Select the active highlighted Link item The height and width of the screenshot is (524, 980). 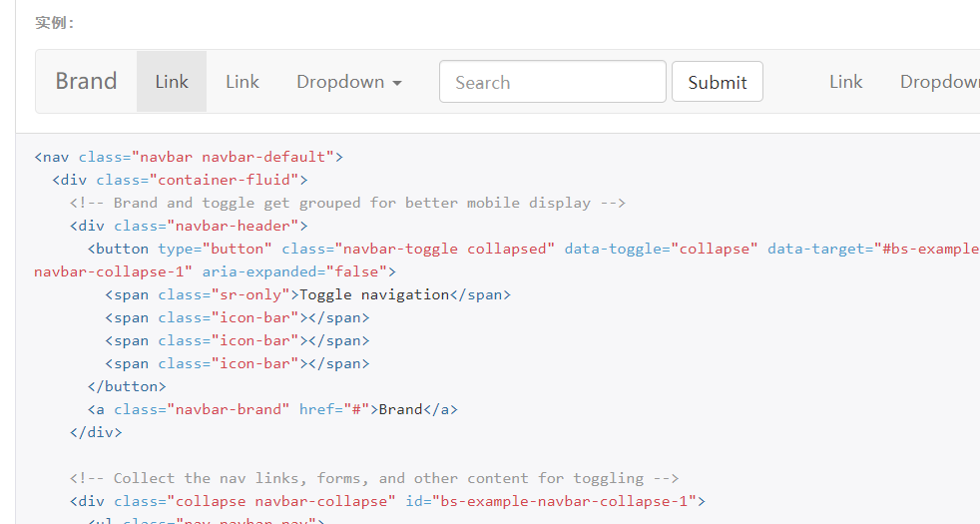tap(172, 81)
